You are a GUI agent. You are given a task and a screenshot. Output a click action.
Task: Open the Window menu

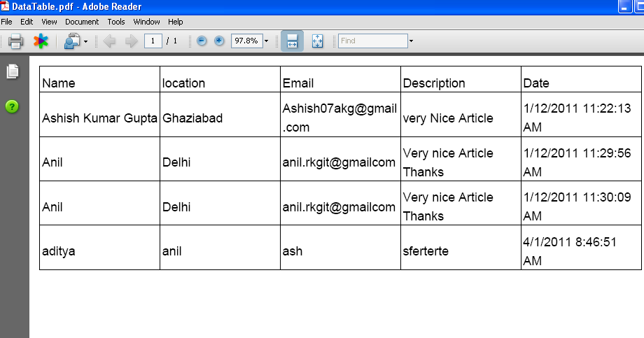click(146, 22)
